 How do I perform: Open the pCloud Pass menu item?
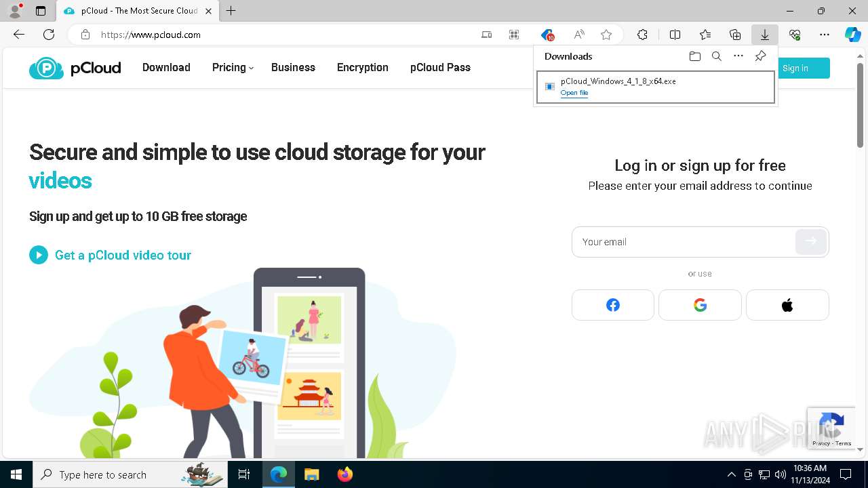440,68
